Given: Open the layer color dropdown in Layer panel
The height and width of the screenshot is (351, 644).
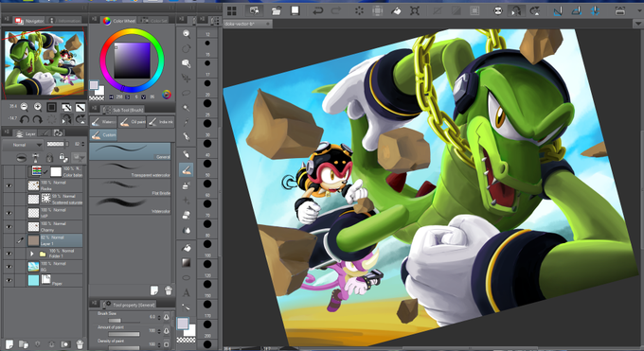Looking at the screenshot, I should click(78, 158).
